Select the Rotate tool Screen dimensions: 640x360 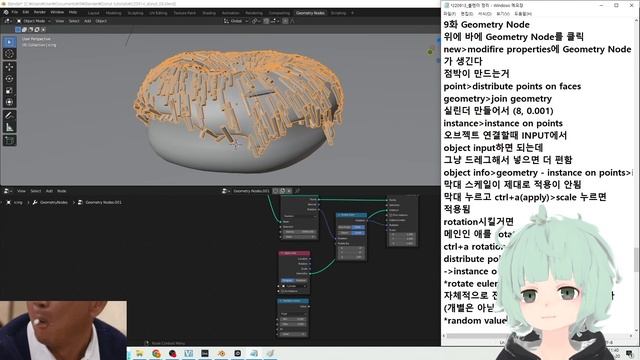9,78
